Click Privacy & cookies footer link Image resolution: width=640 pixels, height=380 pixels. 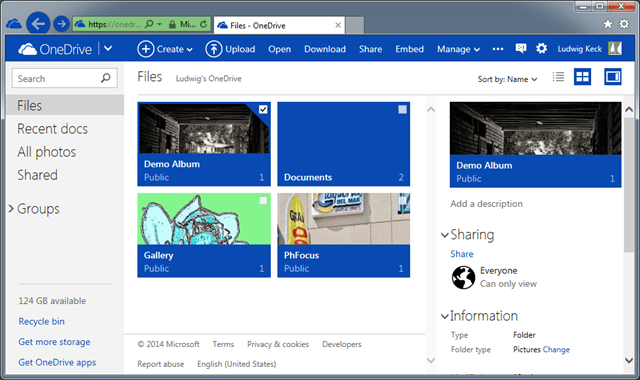pyautogui.click(x=278, y=344)
